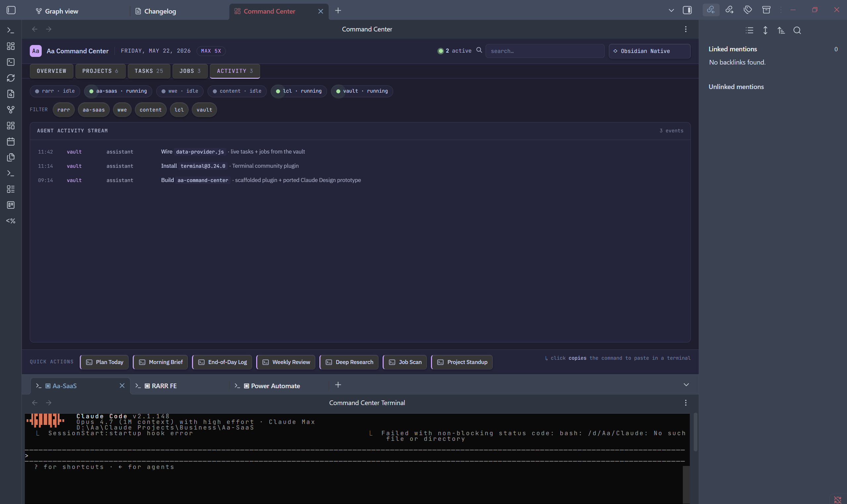Click the End-of-Day Log quick action
Screen dimensions: 847x504
point(222,362)
